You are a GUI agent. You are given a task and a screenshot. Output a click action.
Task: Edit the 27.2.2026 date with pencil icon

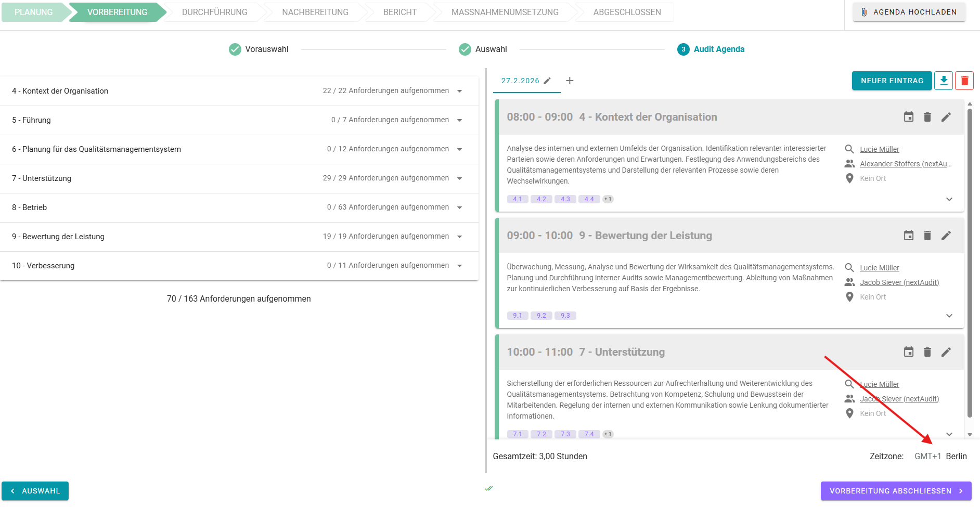[547, 81]
